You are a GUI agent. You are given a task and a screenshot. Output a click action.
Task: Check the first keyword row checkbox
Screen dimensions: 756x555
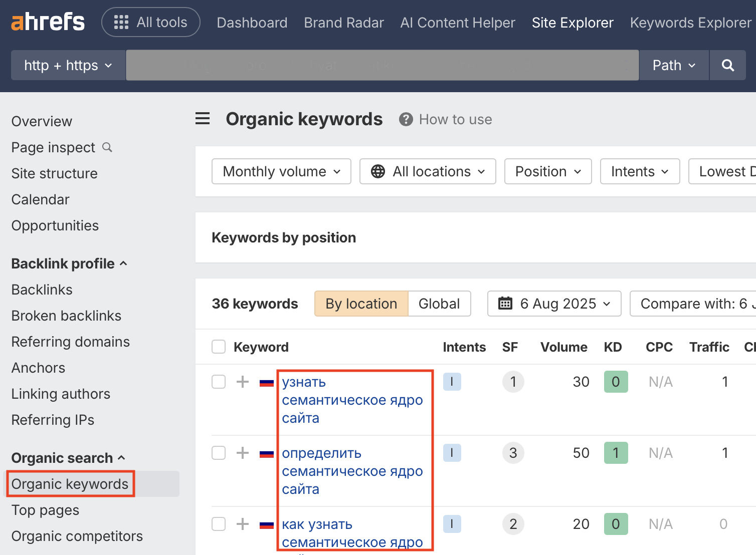pos(219,382)
